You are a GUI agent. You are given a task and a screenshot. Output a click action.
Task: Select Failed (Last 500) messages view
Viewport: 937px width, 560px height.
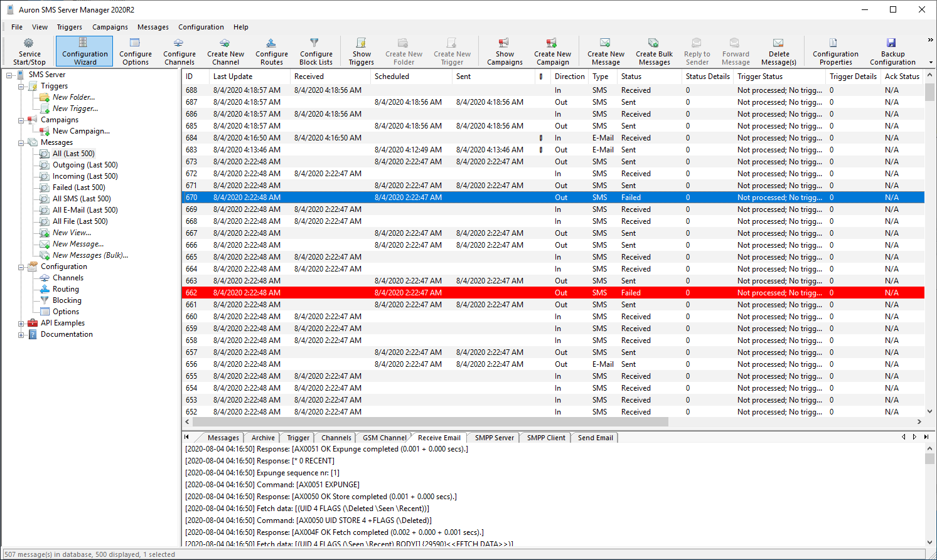(x=78, y=188)
